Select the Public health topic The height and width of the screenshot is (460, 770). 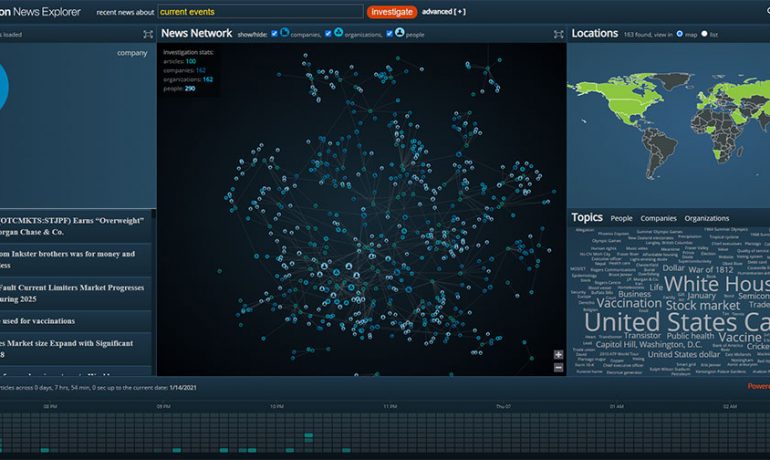pos(690,336)
